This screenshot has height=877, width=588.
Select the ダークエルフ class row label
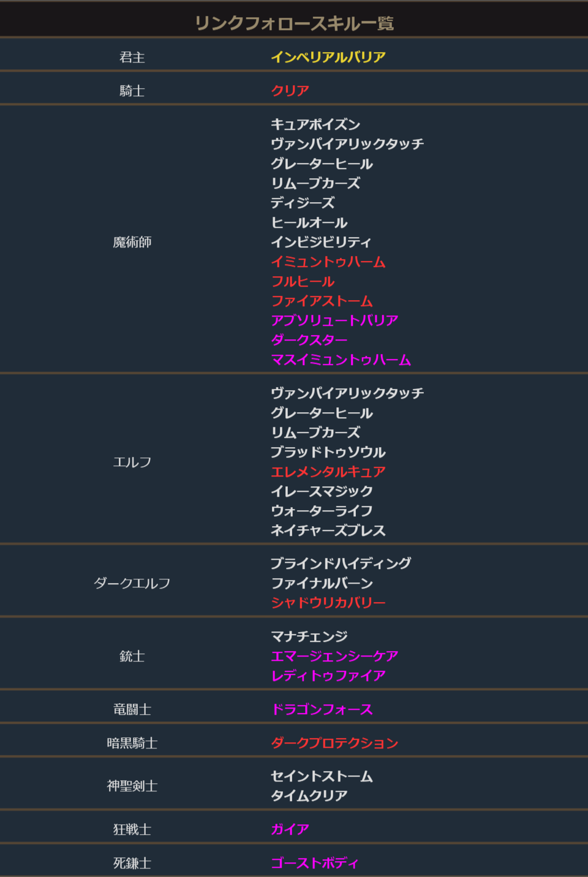pyautogui.click(x=132, y=583)
